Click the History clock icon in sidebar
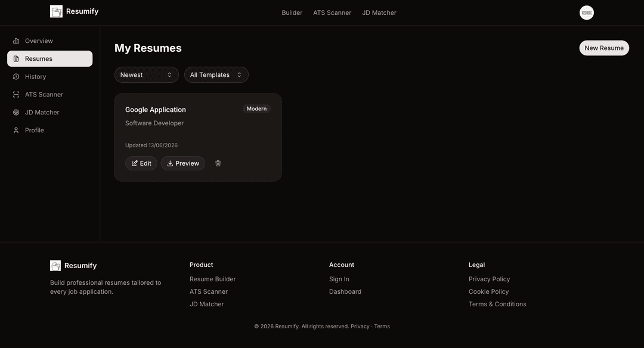This screenshot has height=348, width=644. click(16, 76)
